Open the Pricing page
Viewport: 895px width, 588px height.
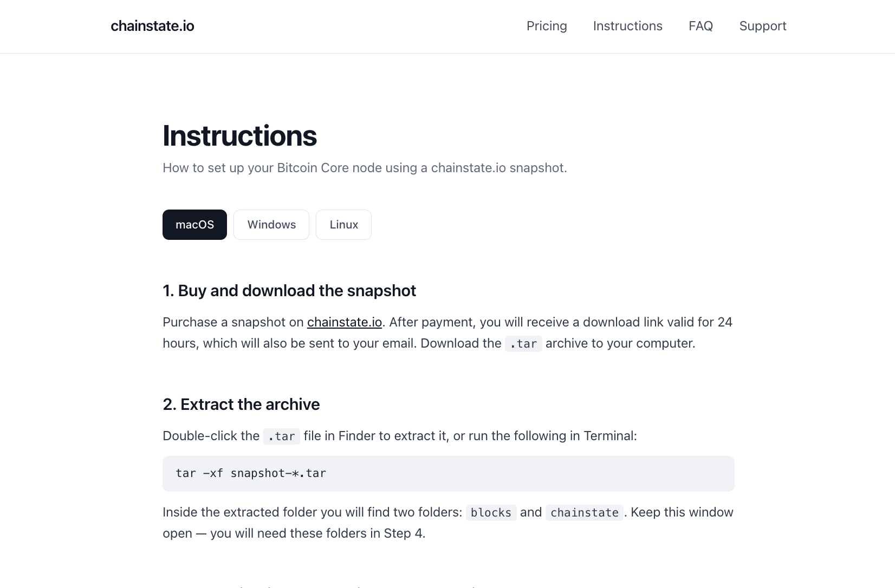pos(546,25)
